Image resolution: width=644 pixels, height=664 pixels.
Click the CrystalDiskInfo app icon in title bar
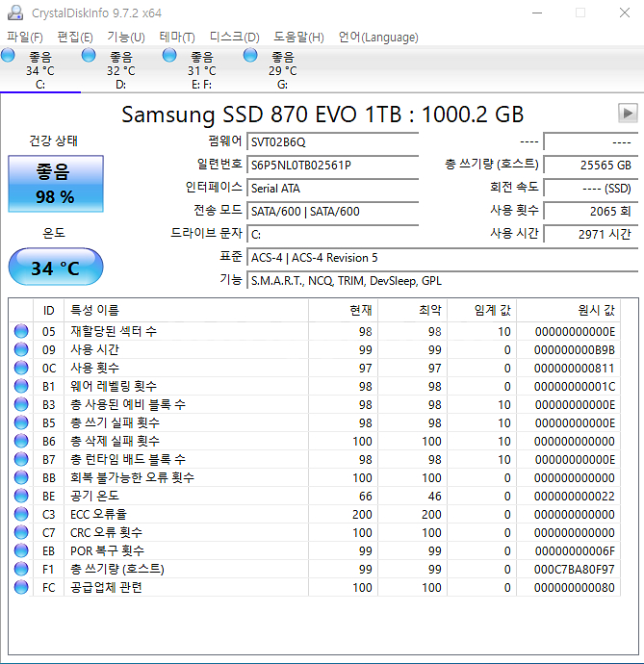(16, 13)
